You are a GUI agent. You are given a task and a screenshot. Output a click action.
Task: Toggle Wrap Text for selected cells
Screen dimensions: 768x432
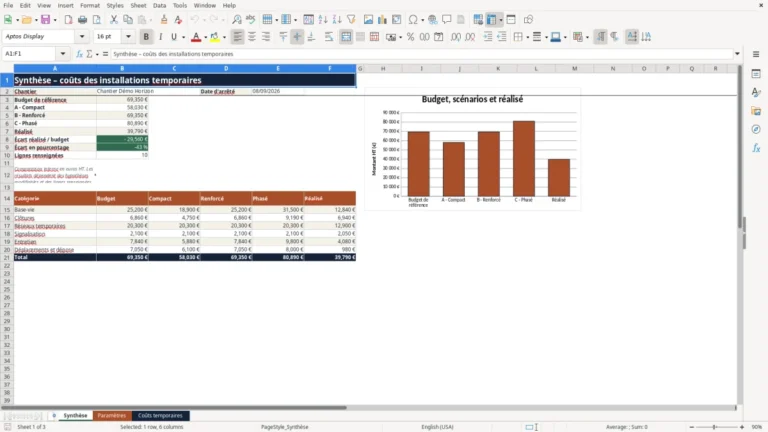(329, 37)
